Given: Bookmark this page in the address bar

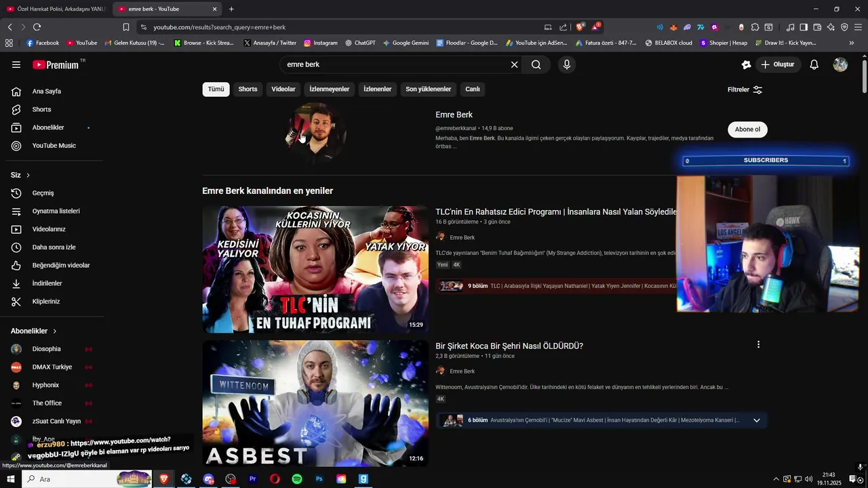Looking at the screenshot, I should click(126, 27).
